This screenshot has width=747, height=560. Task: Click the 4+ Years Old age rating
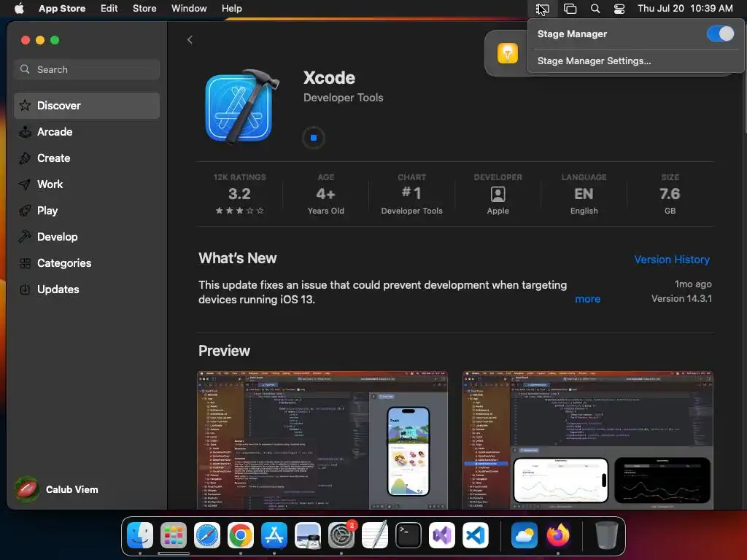click(x=326, y=194)
